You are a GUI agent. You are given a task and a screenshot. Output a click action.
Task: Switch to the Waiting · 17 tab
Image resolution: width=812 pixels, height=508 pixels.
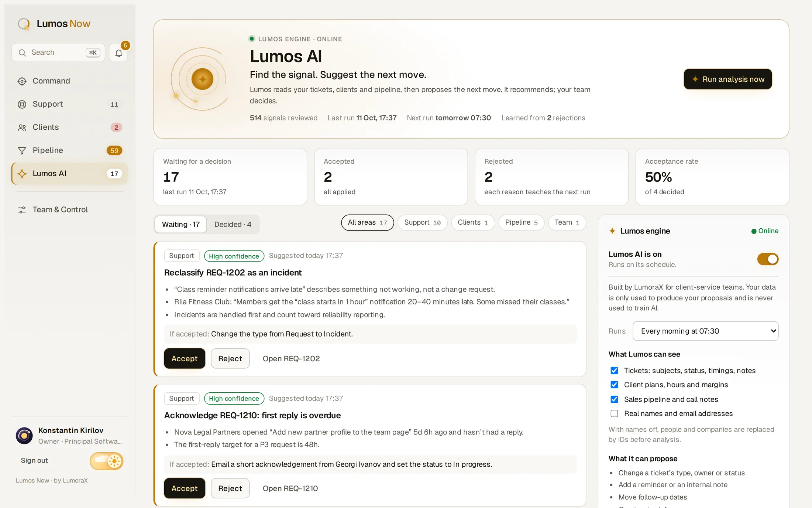(x=181, y=225)
